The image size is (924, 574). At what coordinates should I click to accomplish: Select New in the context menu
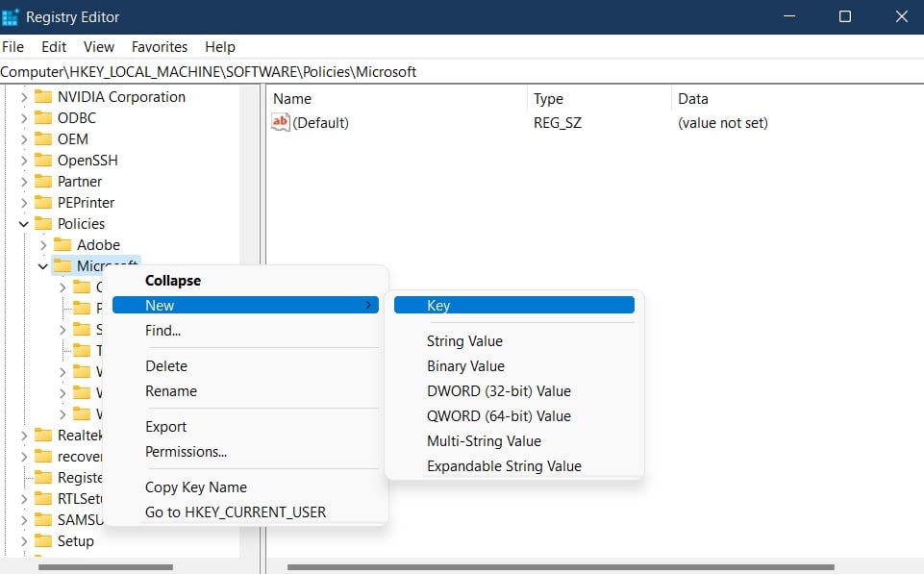245,306
